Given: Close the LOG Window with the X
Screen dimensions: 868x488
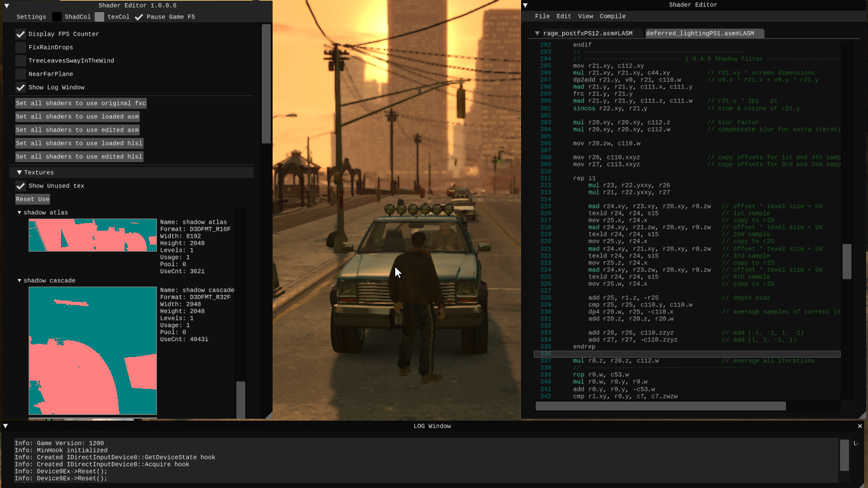Looking at the screenshot, I should 860,426.
